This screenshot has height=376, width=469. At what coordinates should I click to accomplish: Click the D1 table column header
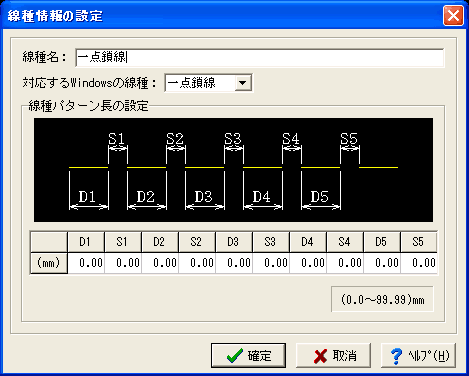click(x=86, y=242)
